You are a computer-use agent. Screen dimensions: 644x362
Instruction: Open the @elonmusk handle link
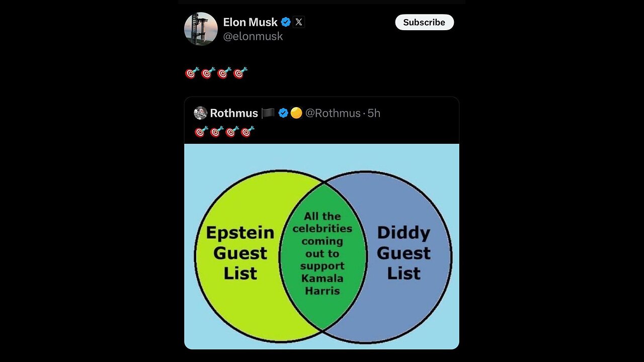(253, 36)
